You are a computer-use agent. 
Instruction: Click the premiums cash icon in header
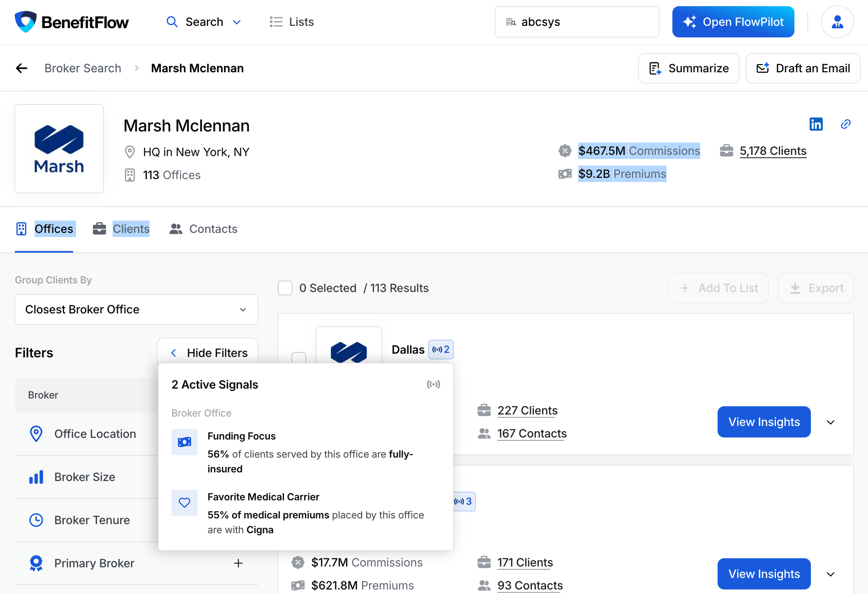(565, 174)
